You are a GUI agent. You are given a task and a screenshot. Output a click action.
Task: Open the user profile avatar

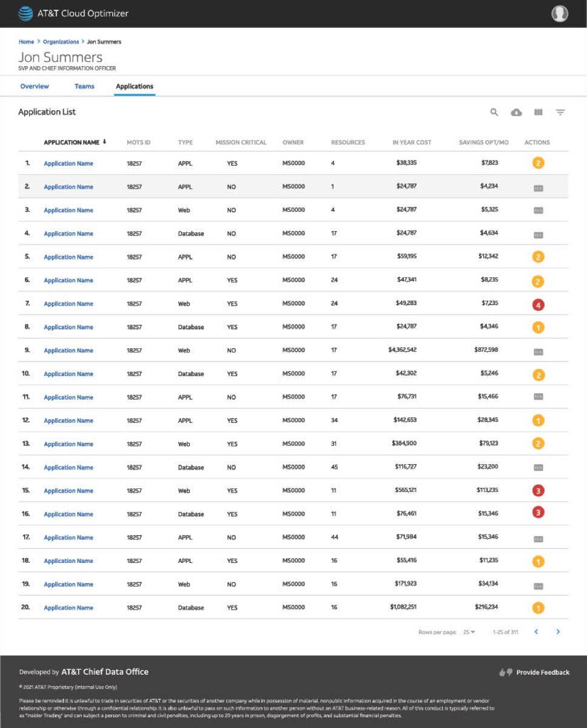coord(560,13)
